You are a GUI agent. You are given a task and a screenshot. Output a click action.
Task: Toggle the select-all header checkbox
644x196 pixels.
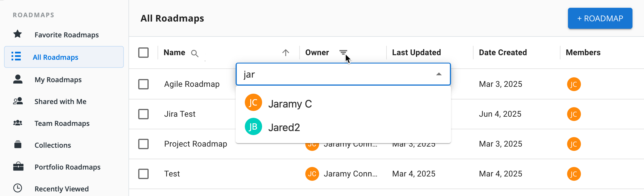143,53
